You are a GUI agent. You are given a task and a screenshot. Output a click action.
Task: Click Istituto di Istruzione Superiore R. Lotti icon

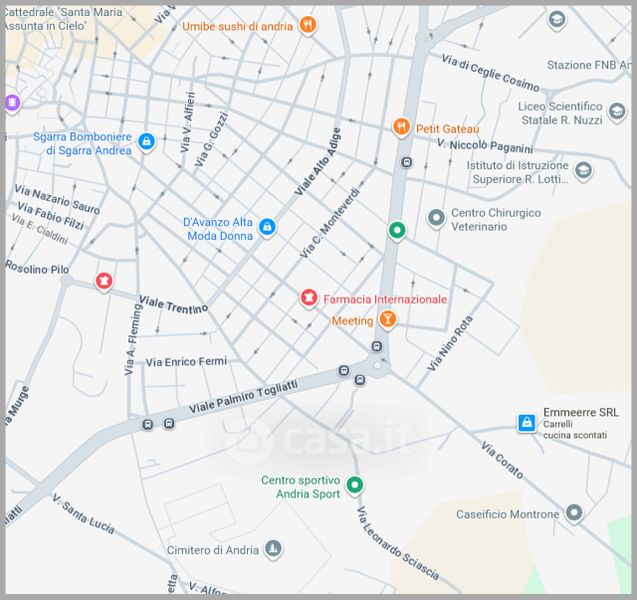pyautogui.click(x=583, y=171)
